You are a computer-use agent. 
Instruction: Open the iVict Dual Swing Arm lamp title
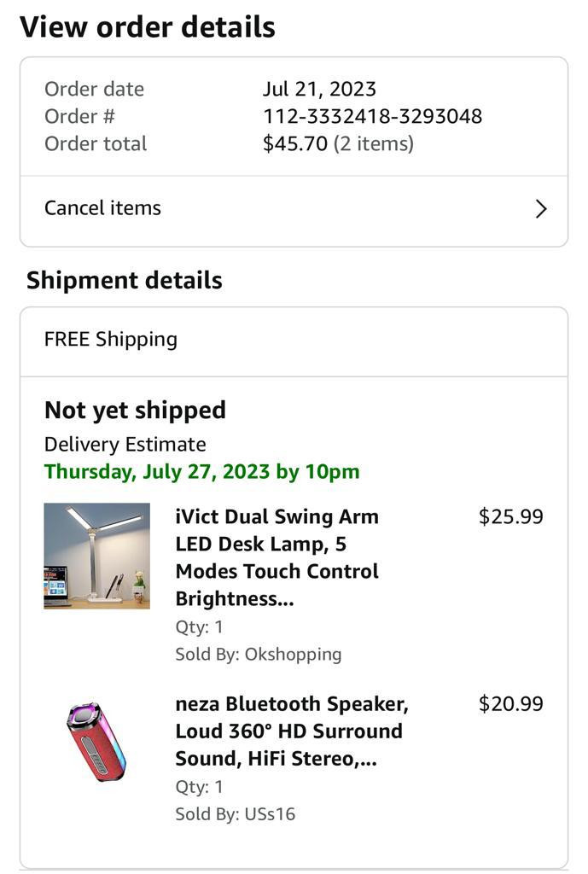[277, 557]
